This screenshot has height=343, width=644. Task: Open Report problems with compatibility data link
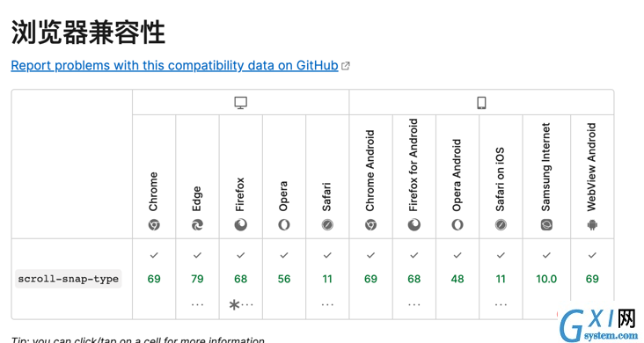point(174,66)
